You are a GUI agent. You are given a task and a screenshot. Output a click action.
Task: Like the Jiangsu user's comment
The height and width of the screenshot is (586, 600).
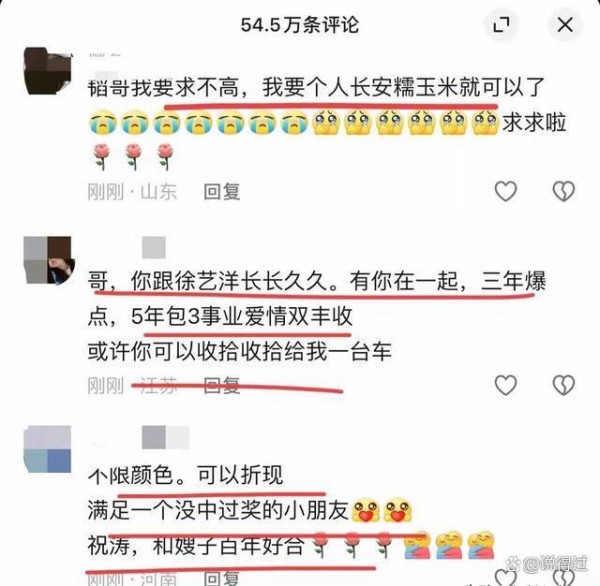[x=506, y=385]
